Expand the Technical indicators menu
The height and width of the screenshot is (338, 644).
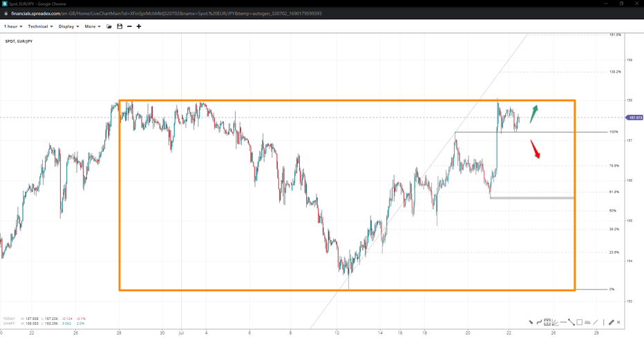40,26
